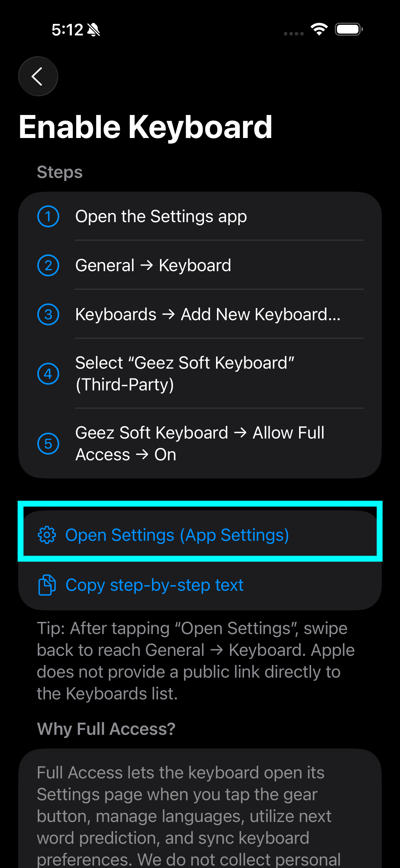Open Settings via the highlighted App Settings button
Image resolution: width=400 pixels, height=868 pixels.
200,535
